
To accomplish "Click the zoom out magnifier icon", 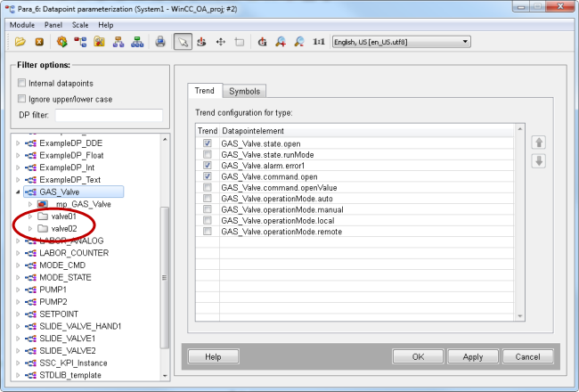I will [x=298, y=42].
